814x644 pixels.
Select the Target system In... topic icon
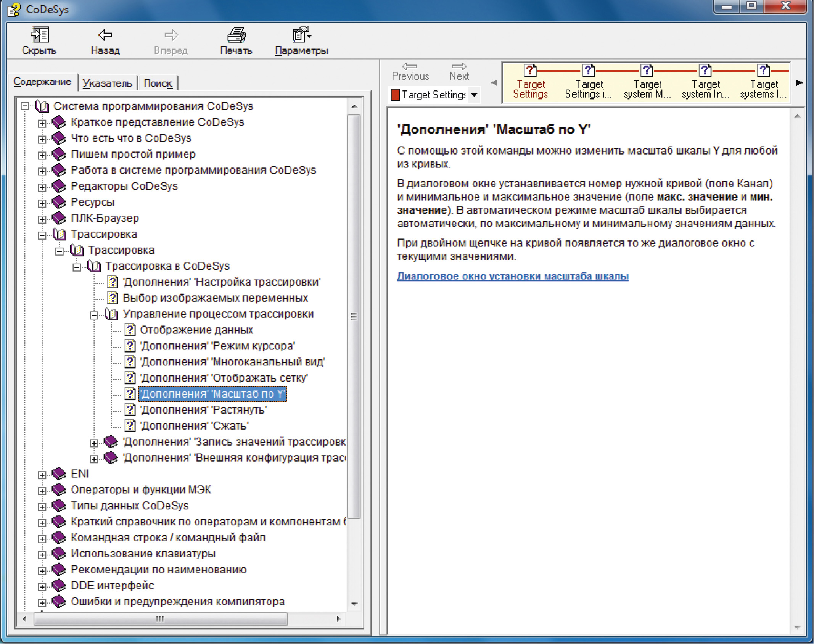tap(705, 71)
